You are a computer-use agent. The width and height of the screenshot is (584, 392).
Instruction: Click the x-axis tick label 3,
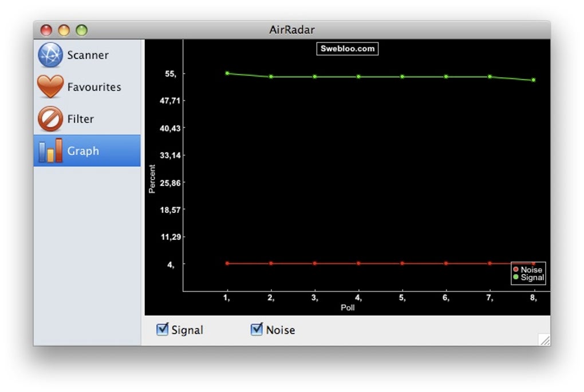pos(315,298)
